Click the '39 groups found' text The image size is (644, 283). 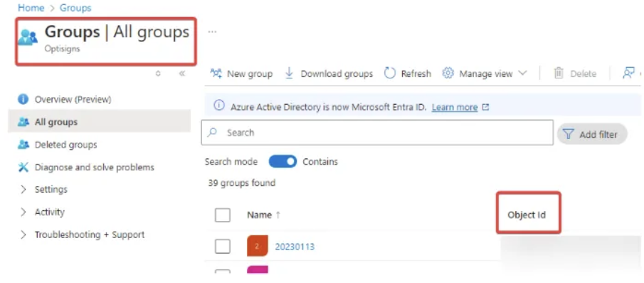tap(241, 183)
